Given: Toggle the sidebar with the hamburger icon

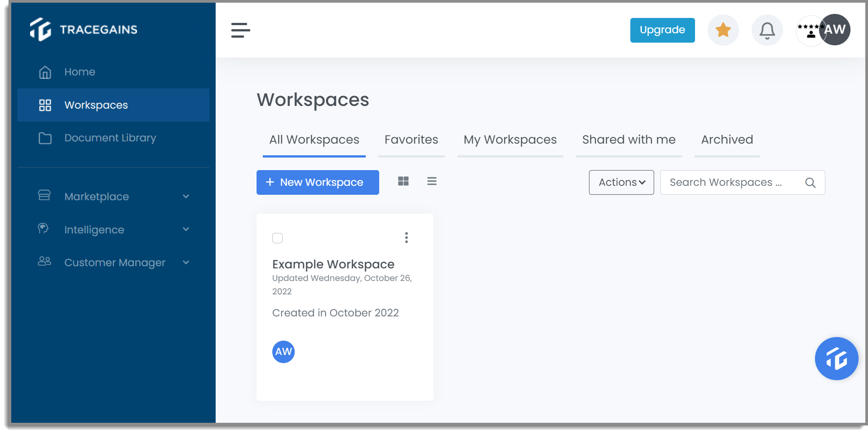Looking at the screenshot, I should (241, 30).
